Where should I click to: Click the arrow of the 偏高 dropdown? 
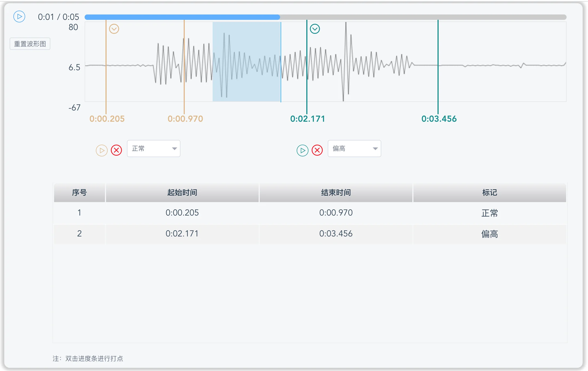pos(375,149)
